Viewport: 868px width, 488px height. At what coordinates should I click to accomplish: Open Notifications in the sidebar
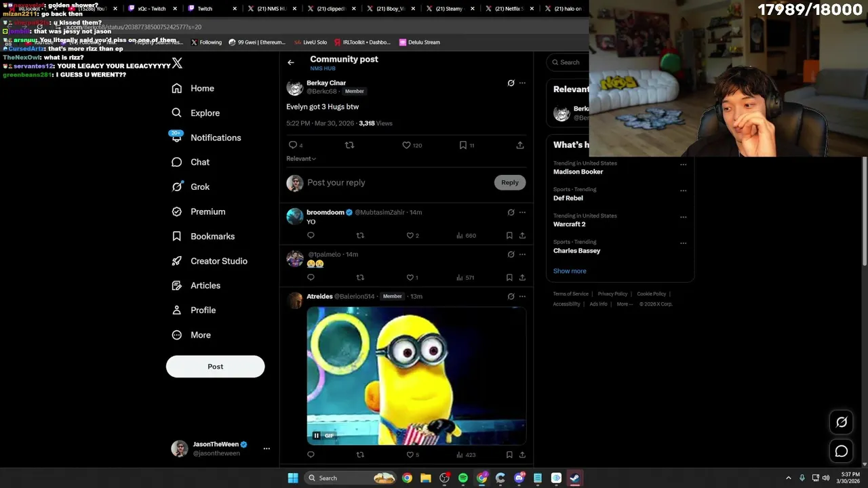click(x=206, y=138)
